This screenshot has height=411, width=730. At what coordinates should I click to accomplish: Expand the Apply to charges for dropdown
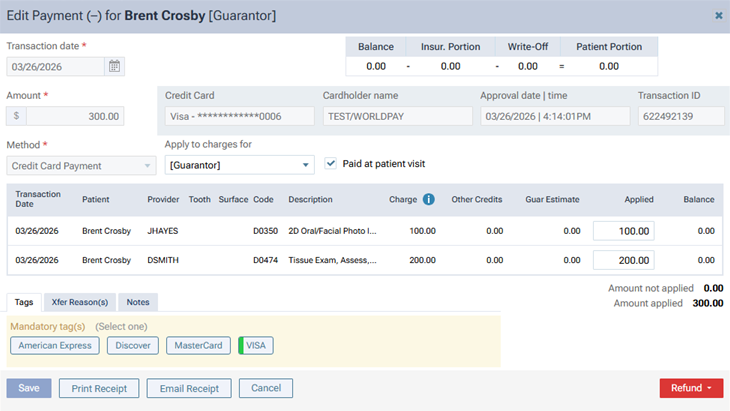coord(239,165)
